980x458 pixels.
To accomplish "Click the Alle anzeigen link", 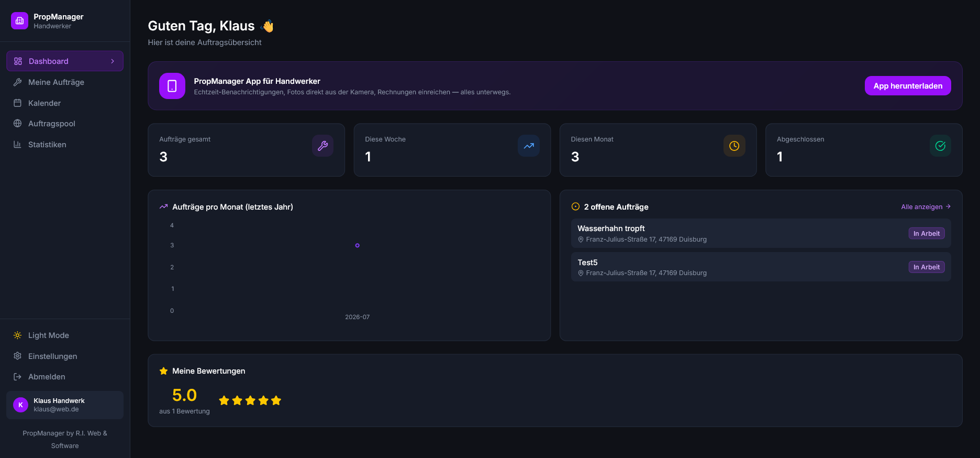I will pyautogui.click(x=926, y=207).
